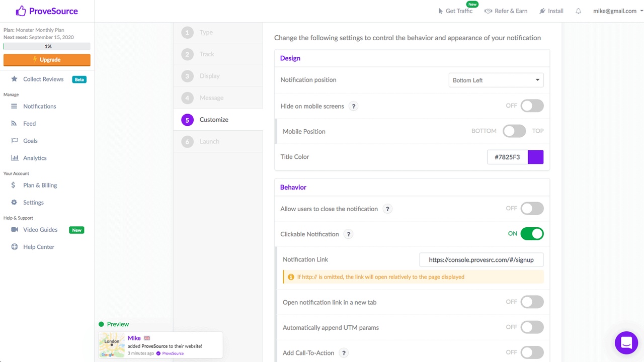
Task: Click the Notification Link input field
Action: coord(481,259)
